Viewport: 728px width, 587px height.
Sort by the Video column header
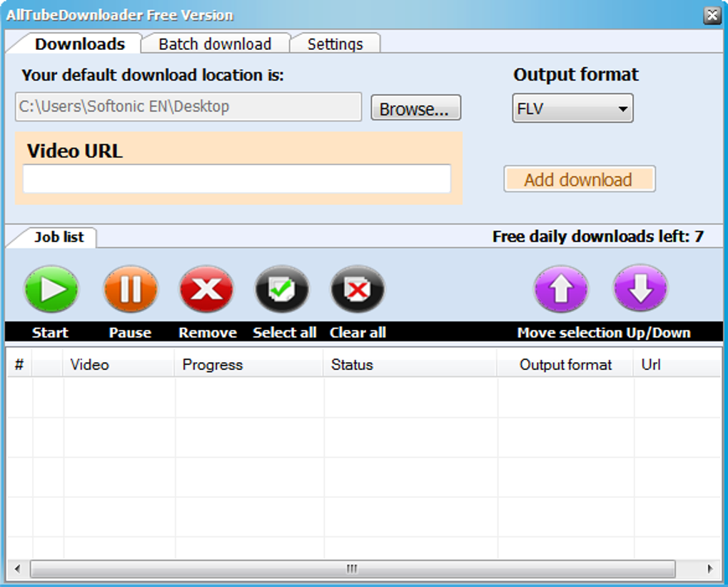click(x=118, y=364)
